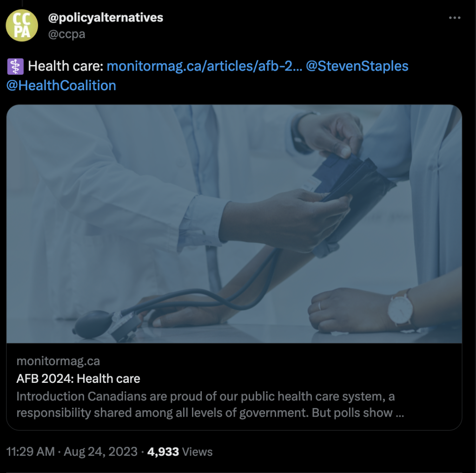Screen dimensions: 476x473
Task: Click the @ccpa handle
Action: tap(66, 33)
